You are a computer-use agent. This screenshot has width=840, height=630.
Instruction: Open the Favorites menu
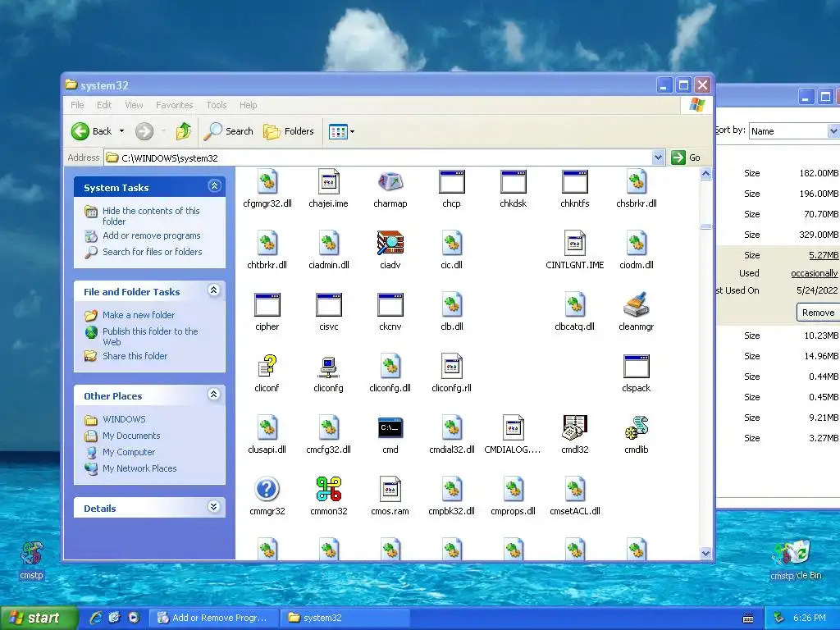(175, 105)
